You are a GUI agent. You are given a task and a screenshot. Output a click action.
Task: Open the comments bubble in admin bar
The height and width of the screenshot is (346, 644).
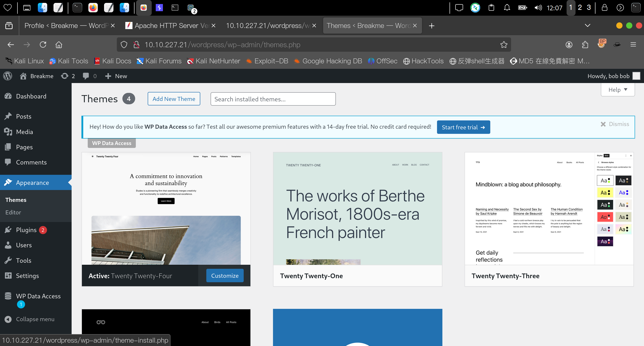point(90,76)
